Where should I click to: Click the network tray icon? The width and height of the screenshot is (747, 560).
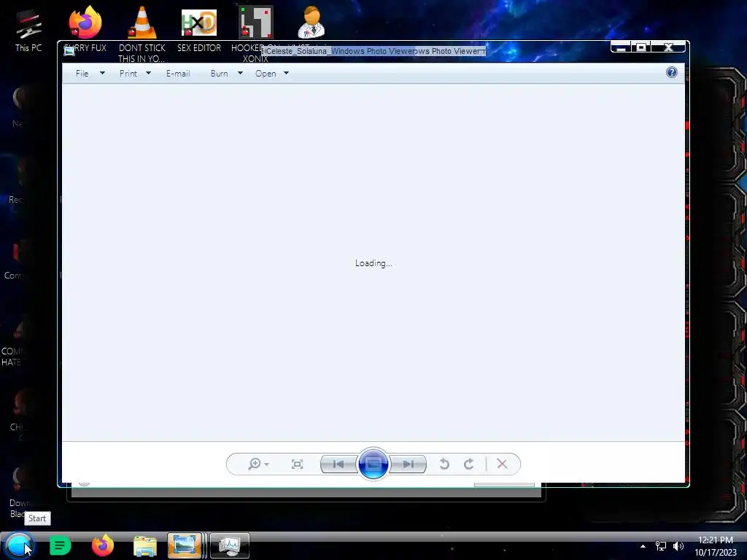660,546
